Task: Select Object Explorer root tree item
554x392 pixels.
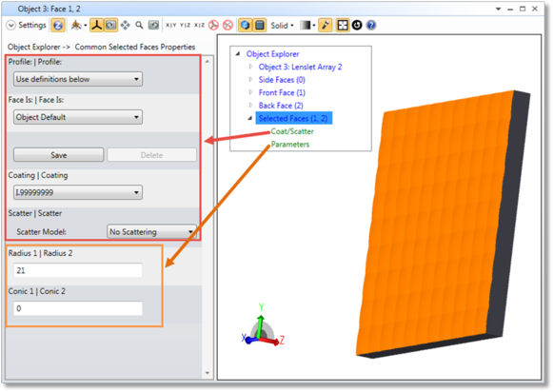Action: [x=272, y=54]
